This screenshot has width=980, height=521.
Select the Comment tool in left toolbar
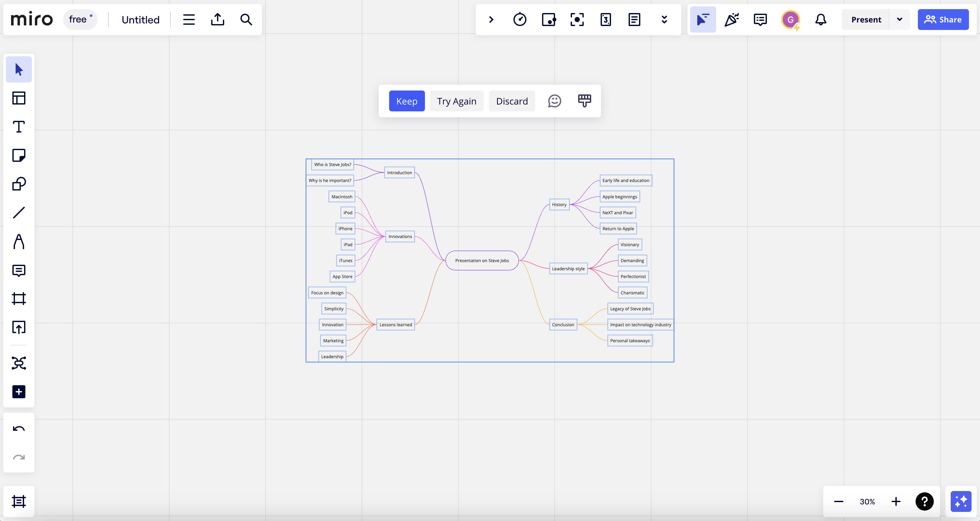19,270
